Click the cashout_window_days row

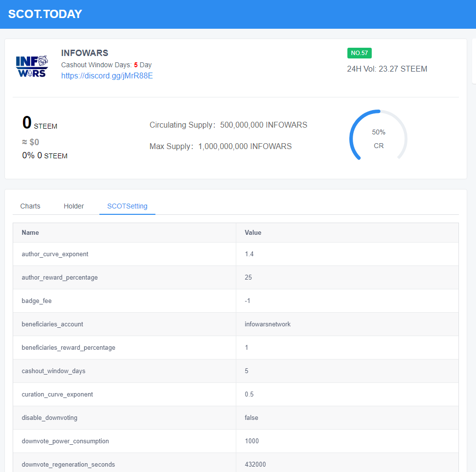236,371
